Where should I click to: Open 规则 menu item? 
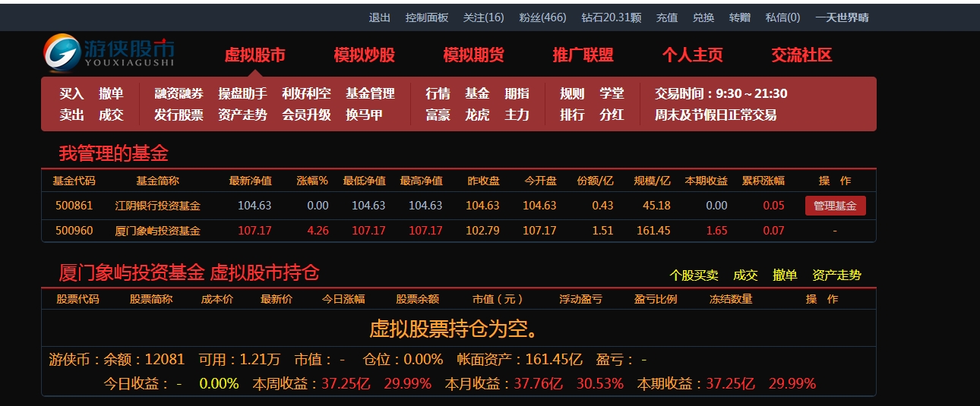click(572, 93)
